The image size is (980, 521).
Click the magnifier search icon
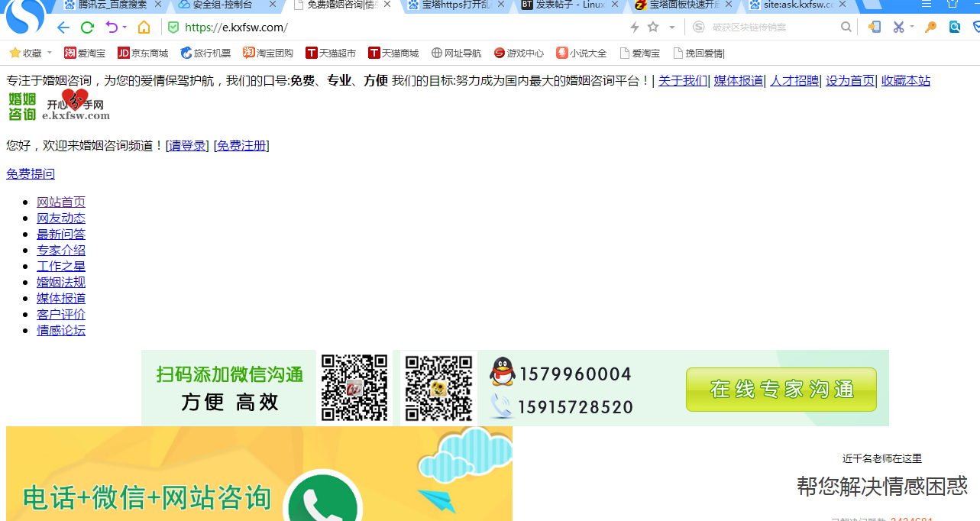[x=846, y=28]
